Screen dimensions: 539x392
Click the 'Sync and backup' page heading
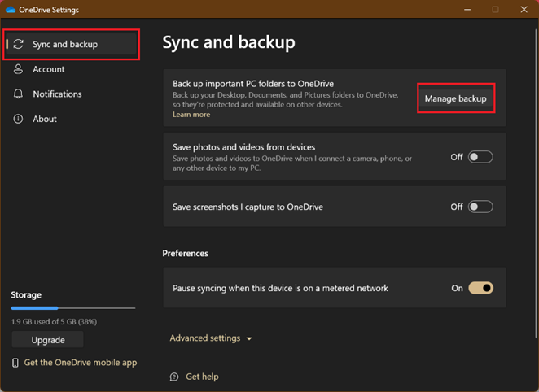[x=229, y=42]
